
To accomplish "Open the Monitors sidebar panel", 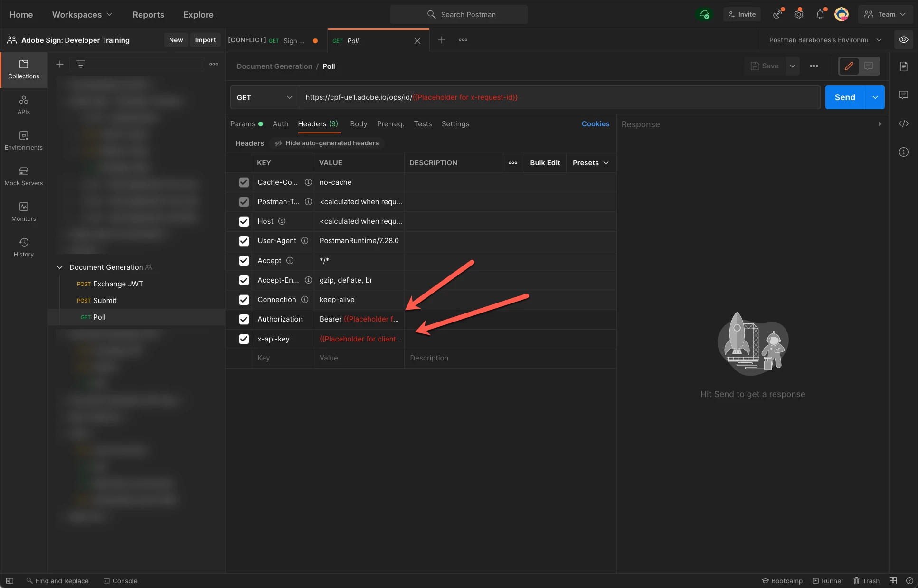I will [23, 211].
